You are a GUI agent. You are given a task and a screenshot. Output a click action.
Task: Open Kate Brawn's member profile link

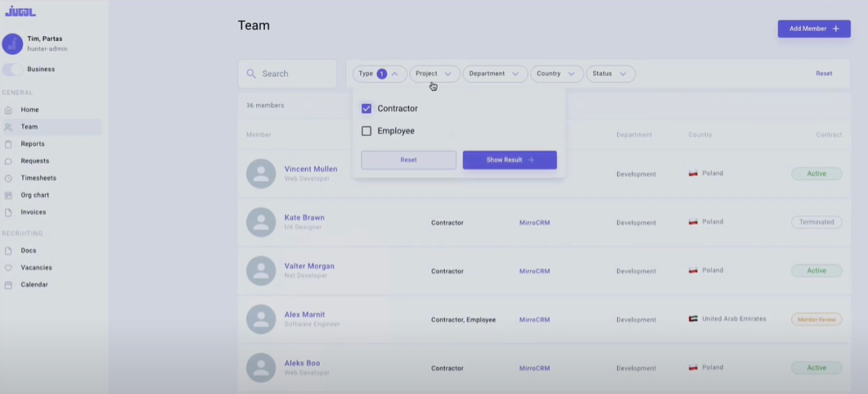[304, 218]
